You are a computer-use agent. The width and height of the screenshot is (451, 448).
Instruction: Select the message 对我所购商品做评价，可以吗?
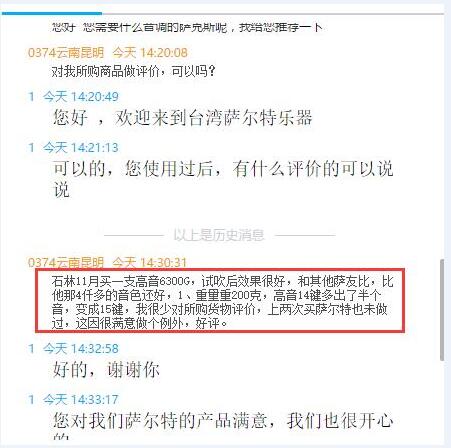[133, 71]
